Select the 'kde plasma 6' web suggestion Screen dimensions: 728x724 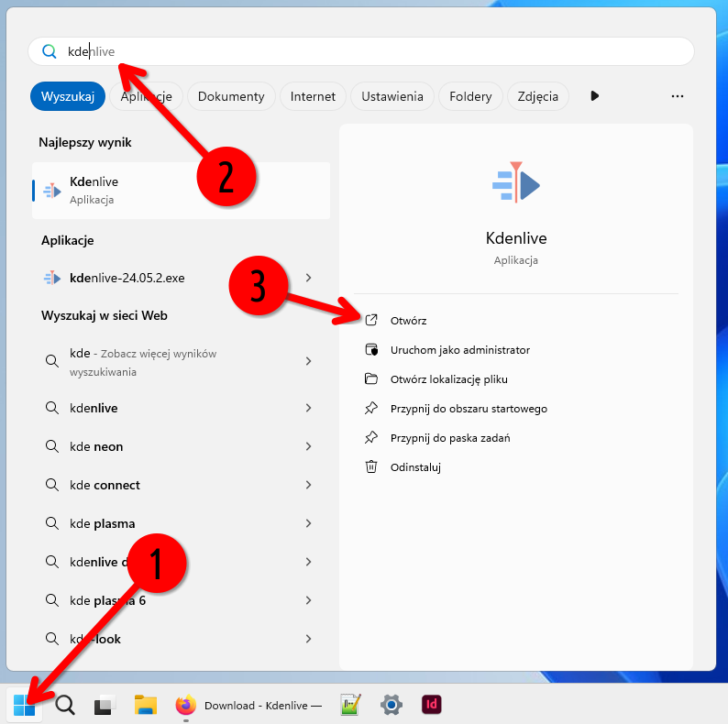181,600
